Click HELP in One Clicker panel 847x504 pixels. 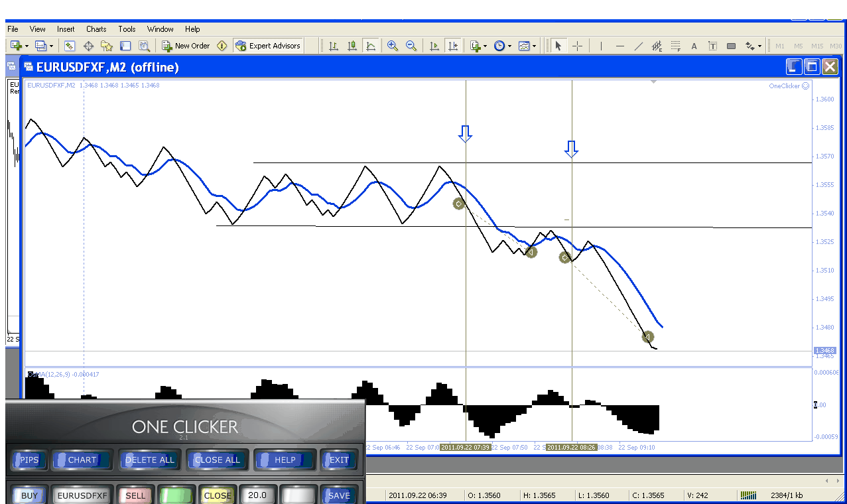tap(285, 460)
